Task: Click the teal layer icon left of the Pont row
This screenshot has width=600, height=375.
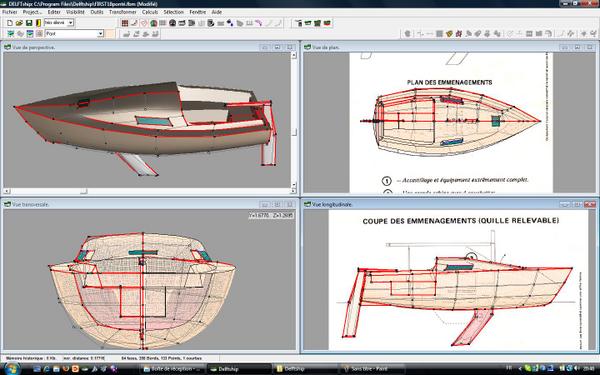Action: pyautogui.click(x=11, y=34)
